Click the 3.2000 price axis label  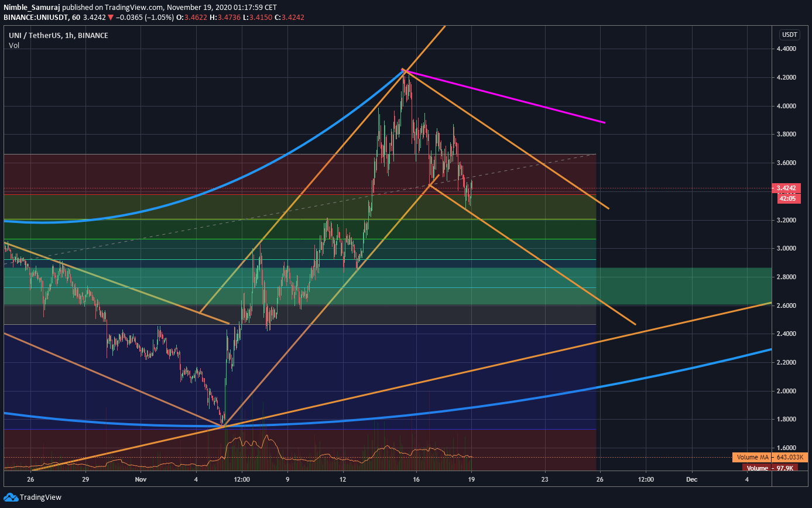tap(786, 220)
